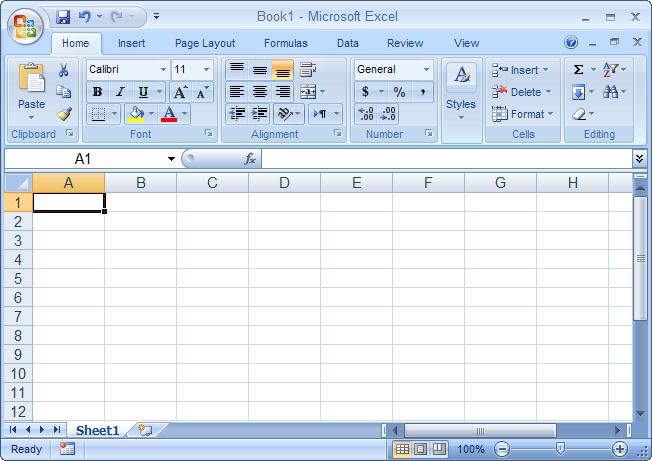Open the General number format dropdown
Image resolution: width=652 pixels, height=461 pixels.
426,69
